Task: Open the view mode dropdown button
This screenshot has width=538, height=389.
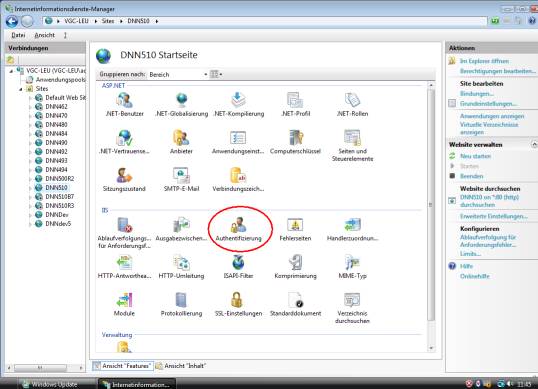Action: point(216,74)
